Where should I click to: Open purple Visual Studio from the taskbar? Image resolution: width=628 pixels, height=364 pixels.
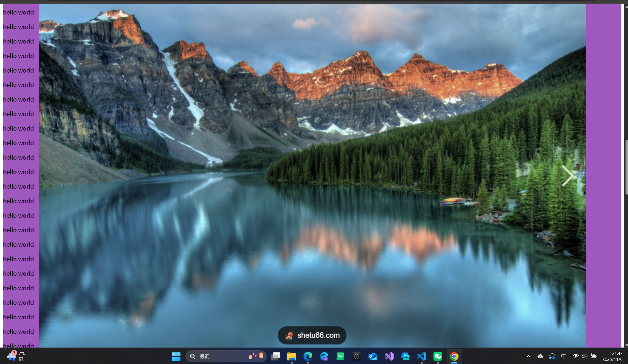pyautogui.click(x=389, y=356)
